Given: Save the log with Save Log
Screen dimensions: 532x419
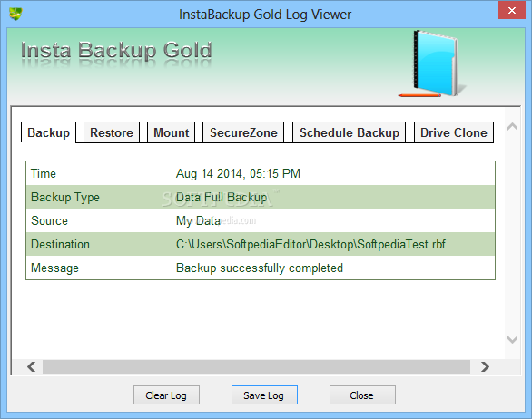Looking at the screenshot, I should (x=264, y=395).
